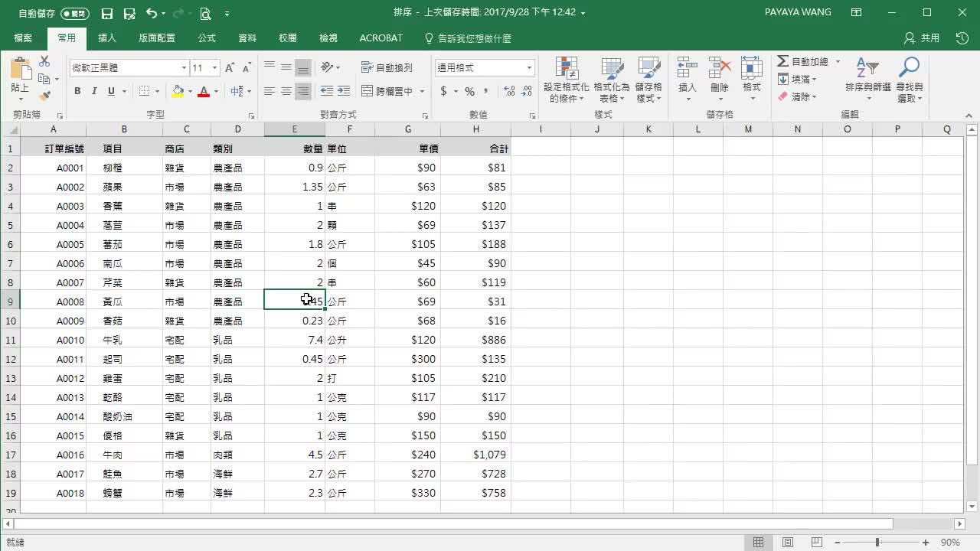Select column E header
The width and height of the screenshot is (980, 551).
pos(295,129)
